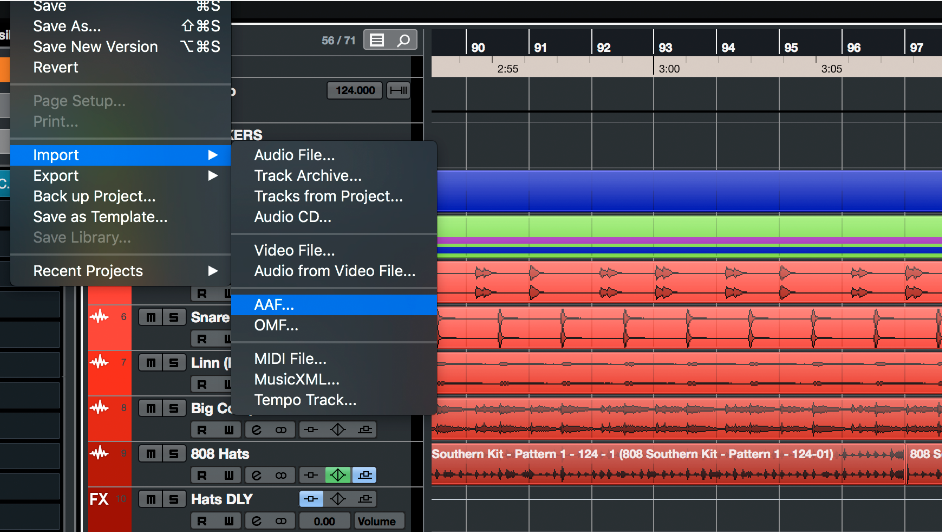Solo the Hats DLY FX track
The image size is (942, 532).
point(174,499)
